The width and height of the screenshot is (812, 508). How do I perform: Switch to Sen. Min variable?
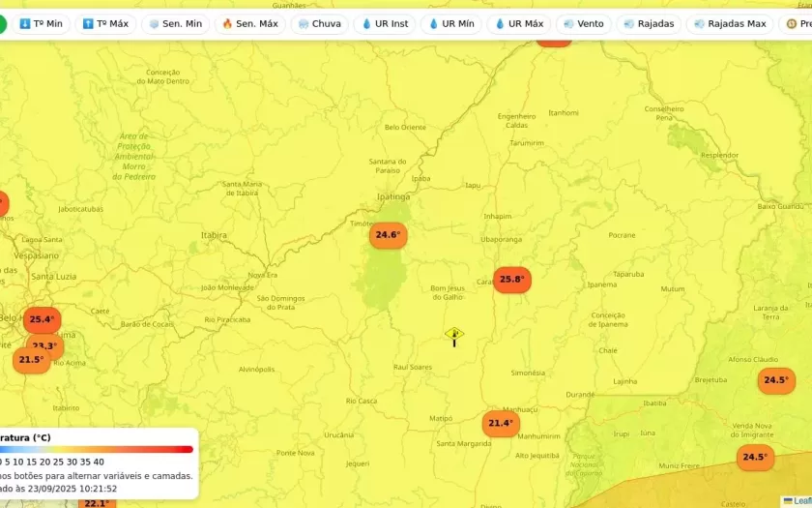175,23
